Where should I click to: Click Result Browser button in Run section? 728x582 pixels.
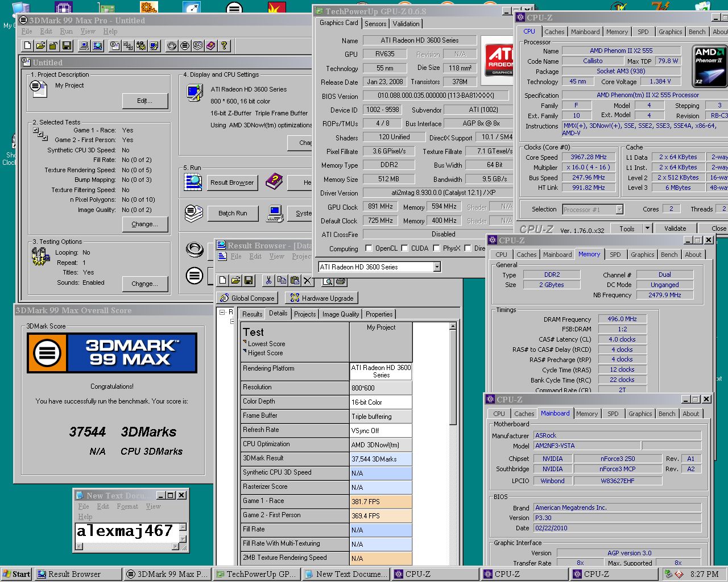point(232,182)
